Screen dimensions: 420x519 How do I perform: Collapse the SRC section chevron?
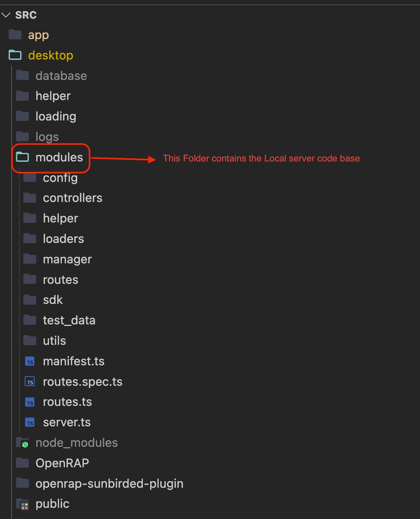pos(6,15)
